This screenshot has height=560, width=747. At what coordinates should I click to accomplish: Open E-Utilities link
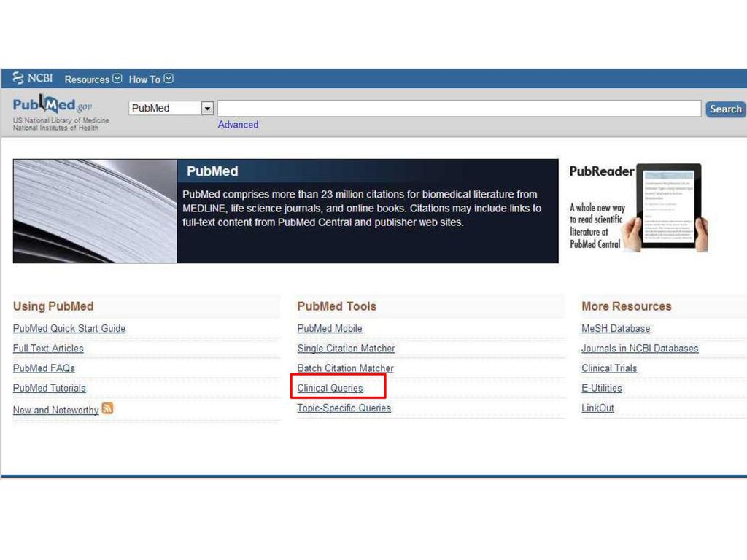pyautogui.click(x=601, y=389)
